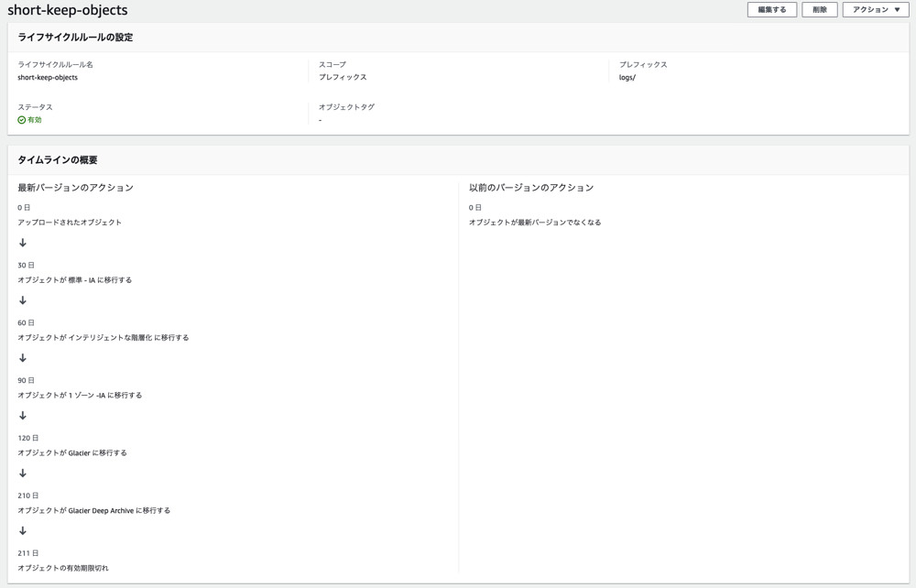
Task: Open the アクション dropdown menu
Action: click(875, 10)
